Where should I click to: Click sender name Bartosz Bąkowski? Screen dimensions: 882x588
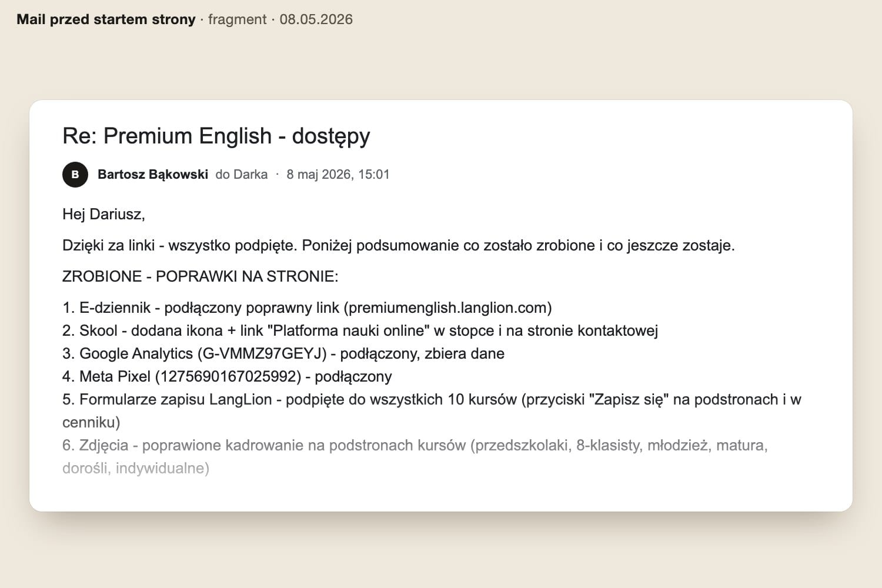point(153,174)
